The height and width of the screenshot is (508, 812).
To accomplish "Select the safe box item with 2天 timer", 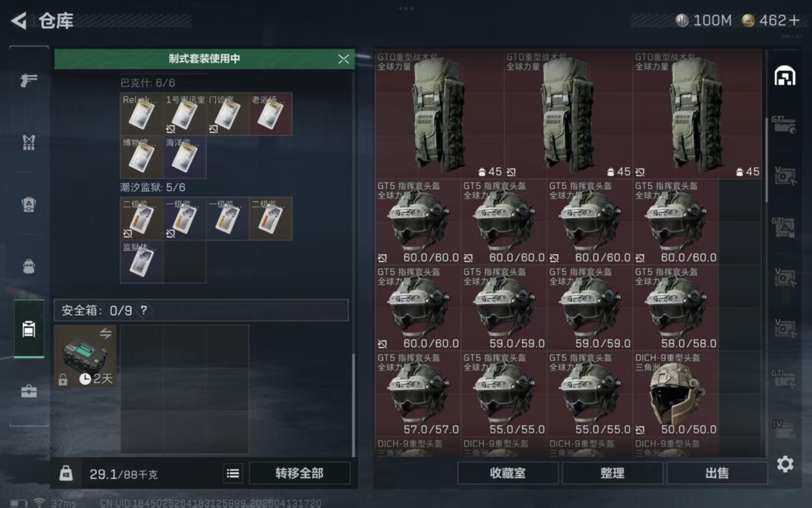I will 85,356.
